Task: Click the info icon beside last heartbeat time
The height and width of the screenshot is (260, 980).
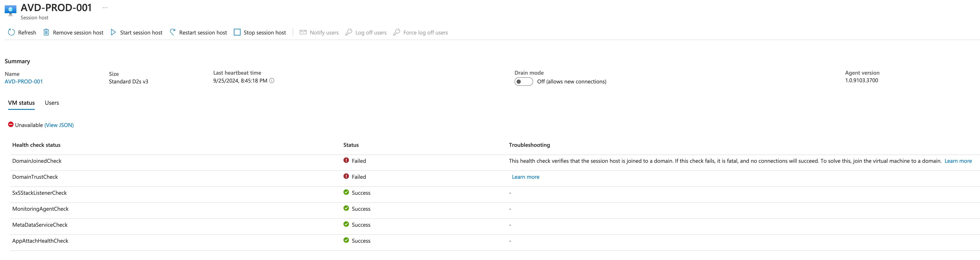Action: (x=272, y=81)
